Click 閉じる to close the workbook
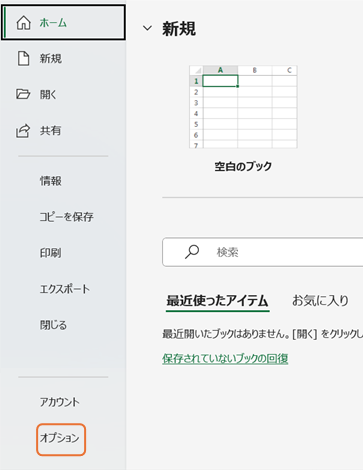The width and height of the screenshot is (364, 471). pyautogui.click(x=53, y=325)
